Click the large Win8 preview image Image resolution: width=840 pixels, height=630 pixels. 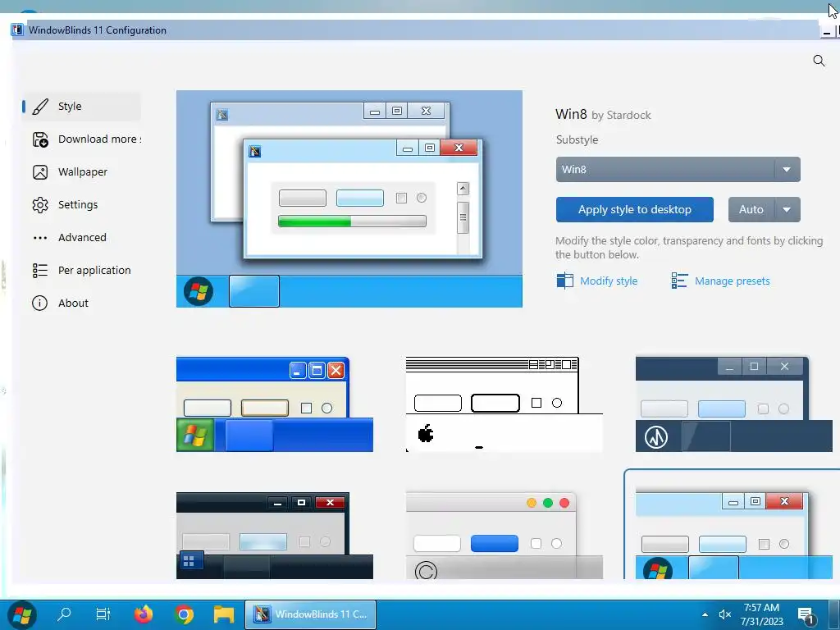[349, 199]
